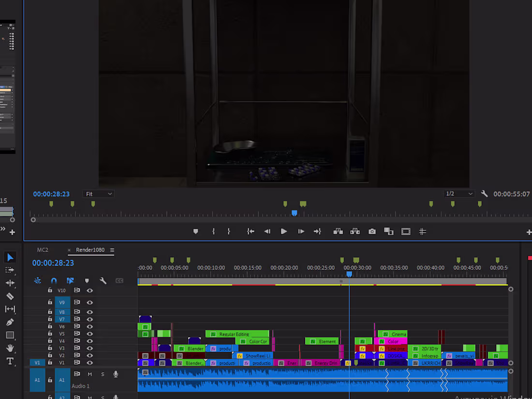
Task: Click the program monitor blue playhead
Action: click(294, 213)
